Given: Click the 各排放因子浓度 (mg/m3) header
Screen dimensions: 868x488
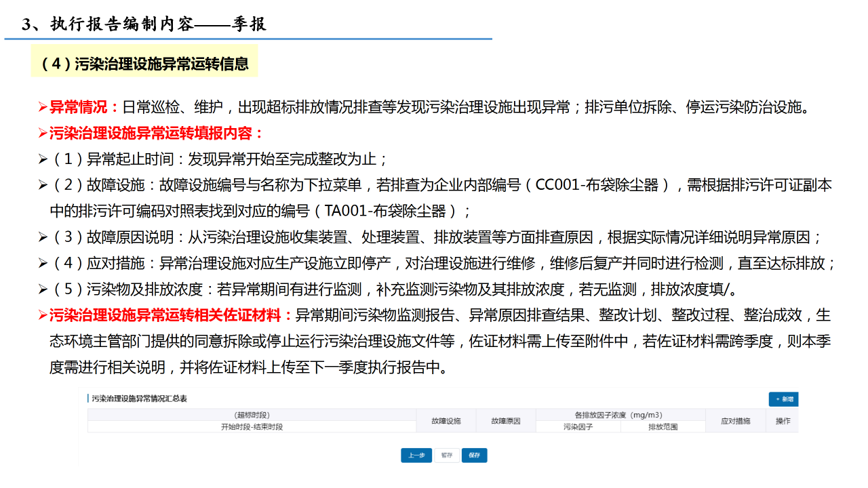Looking at the screenshot, I should click(x=620, y=415).
